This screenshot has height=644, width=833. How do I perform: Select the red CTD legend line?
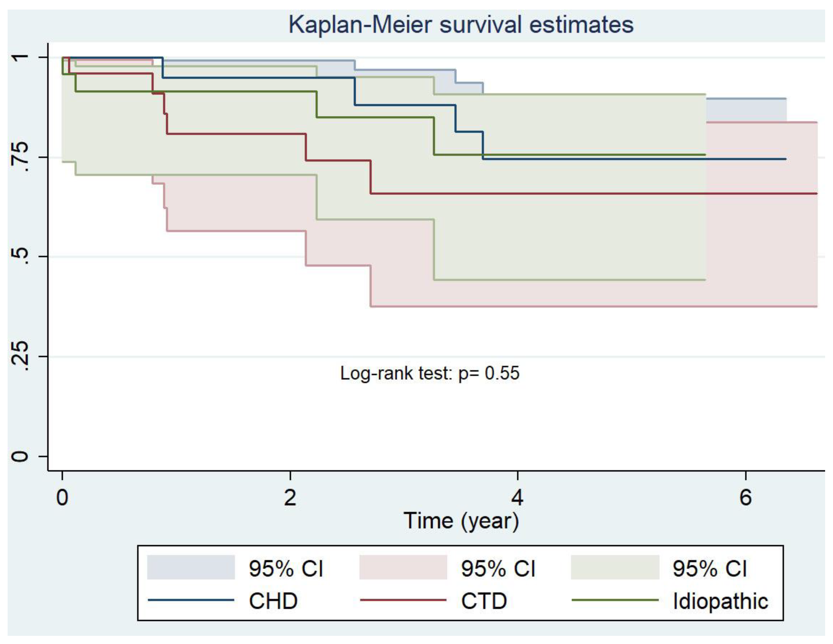tap(403, 600)
